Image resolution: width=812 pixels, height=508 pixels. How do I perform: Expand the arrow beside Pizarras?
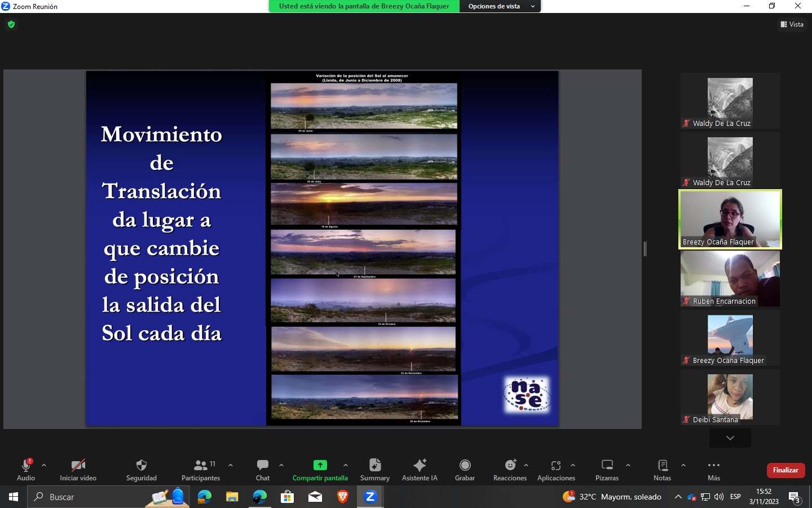tap(628, 466)
